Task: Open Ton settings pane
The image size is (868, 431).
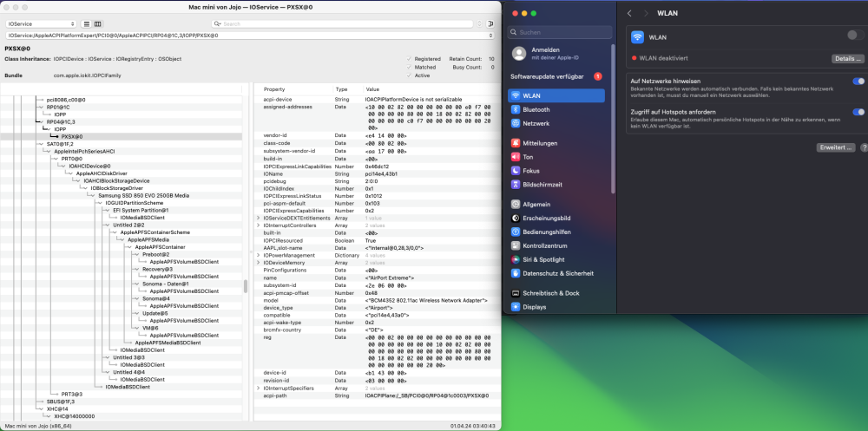Action: coord(556,157)
